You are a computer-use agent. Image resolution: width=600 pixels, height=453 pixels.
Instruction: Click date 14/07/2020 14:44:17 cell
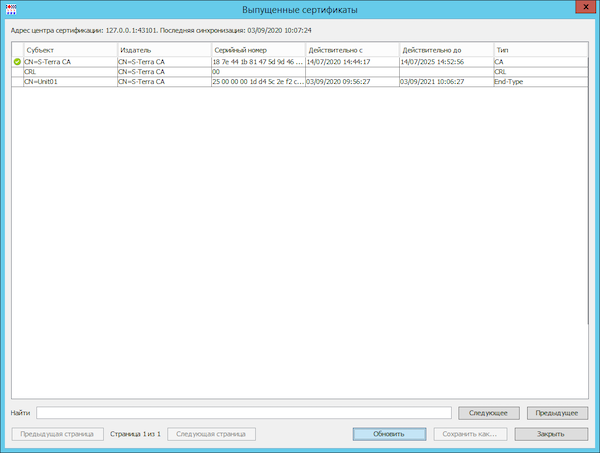[352, 62]
